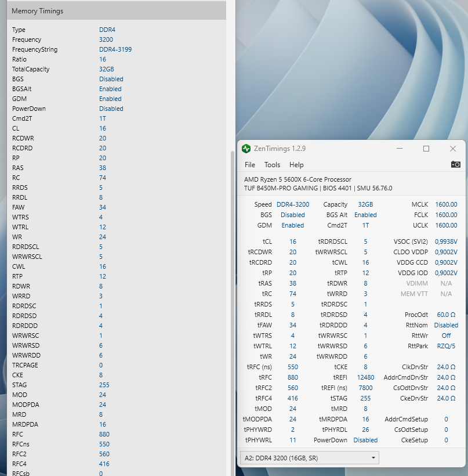Viewport: 468px width, 476px height.
Task: Click the ZenTimings 1.2.9 title text
Action: (280, 149)
